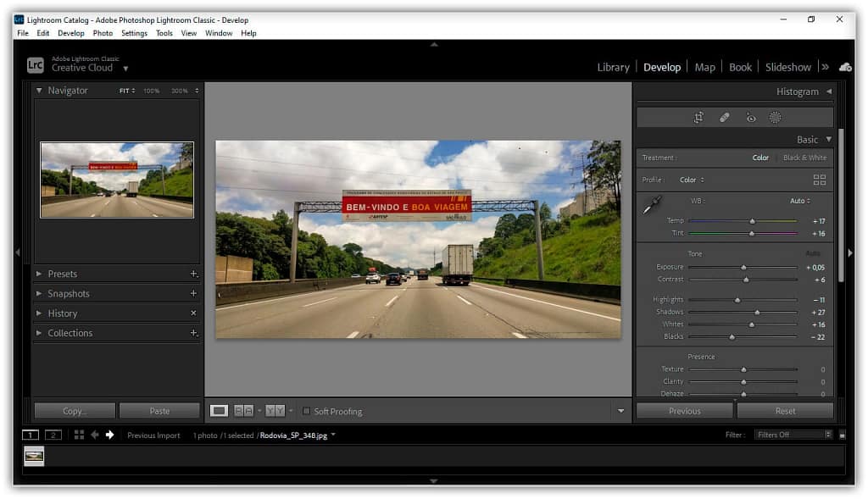The width and height of the screenshot is (868, 499).
Task: Open second window display option 2
Action: tap(53, 435)
